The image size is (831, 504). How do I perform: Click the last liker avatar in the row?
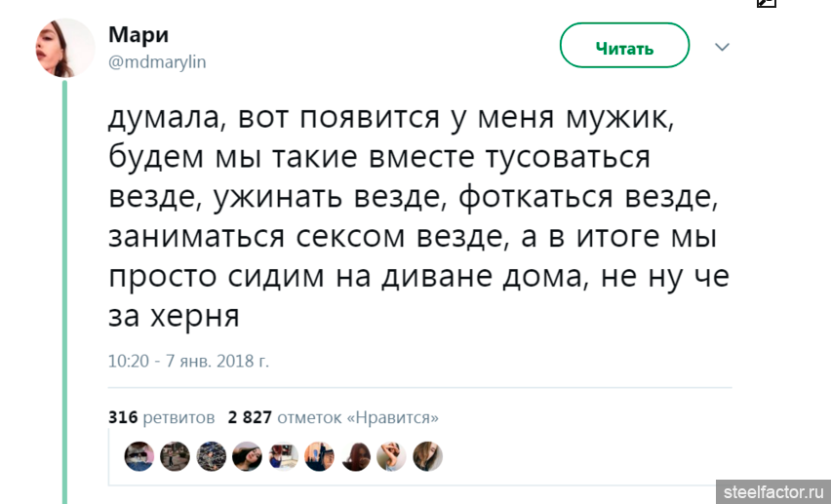pyautogui.click(x=427, y=456)
